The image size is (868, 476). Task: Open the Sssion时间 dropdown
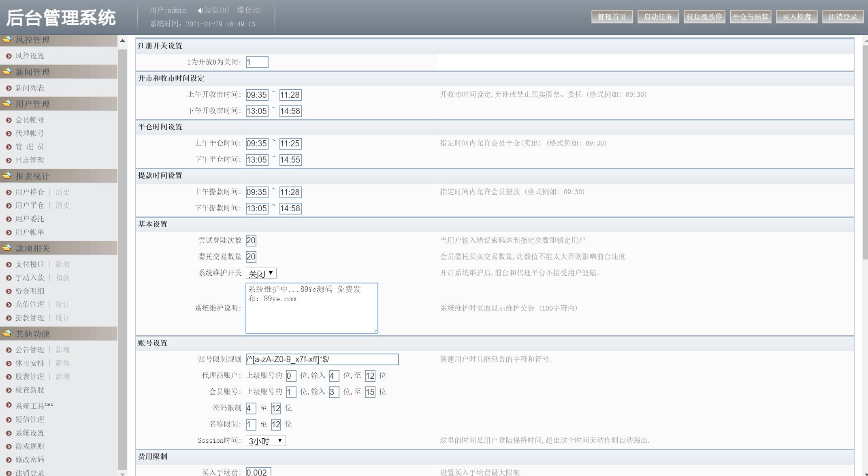click(x=266, y=441)
